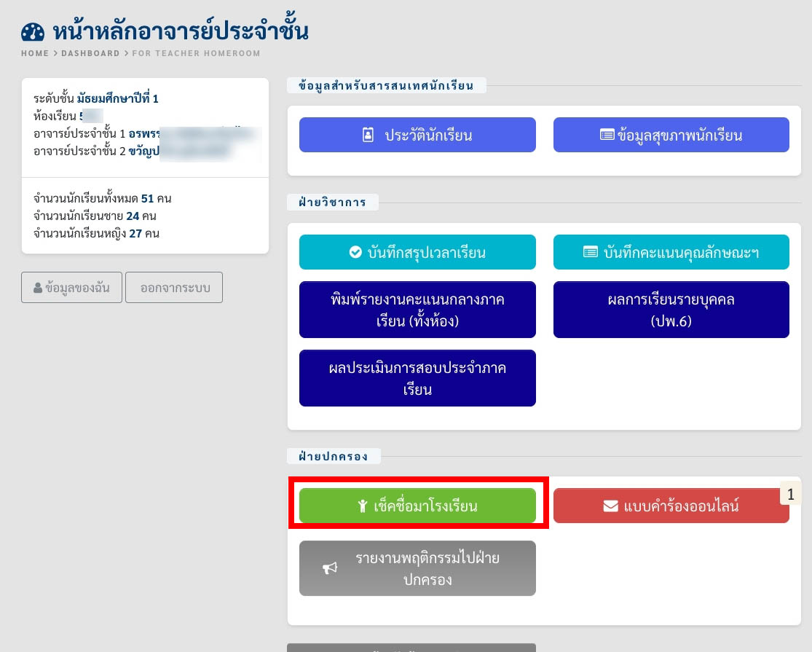Click the FOR TEACHER HOMEROOM breadcrumb
The width and height of the screenshot is (812, 652).
click(x=196, y=53)
